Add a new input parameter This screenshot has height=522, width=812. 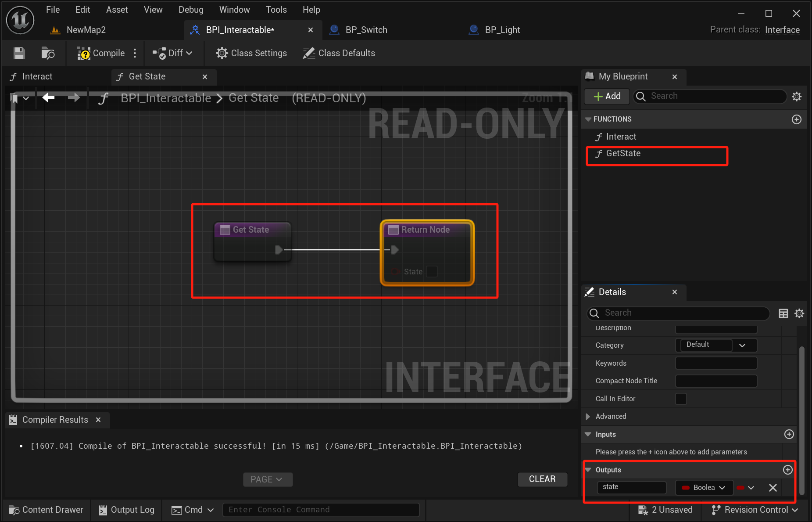click(789, 434)
